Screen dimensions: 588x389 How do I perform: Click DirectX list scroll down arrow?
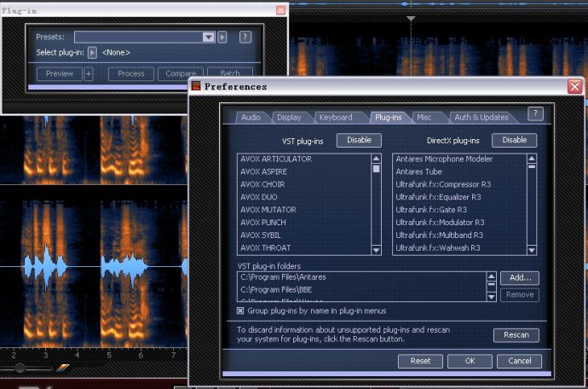tap(532, 250)
